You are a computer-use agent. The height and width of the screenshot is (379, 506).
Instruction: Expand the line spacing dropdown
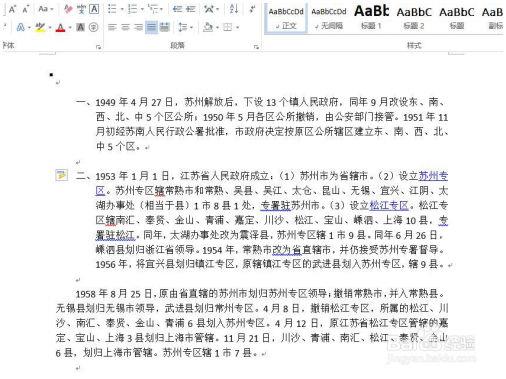tap(192, 27)
